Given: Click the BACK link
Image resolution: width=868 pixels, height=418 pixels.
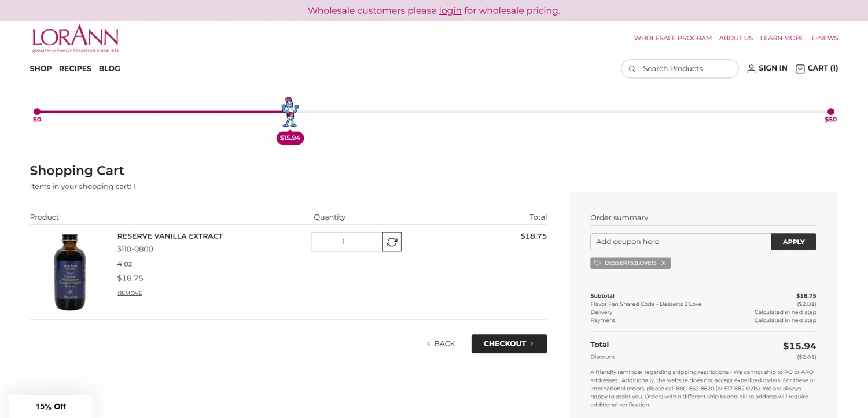Looking at the screenshot, I should coord(441,344).
